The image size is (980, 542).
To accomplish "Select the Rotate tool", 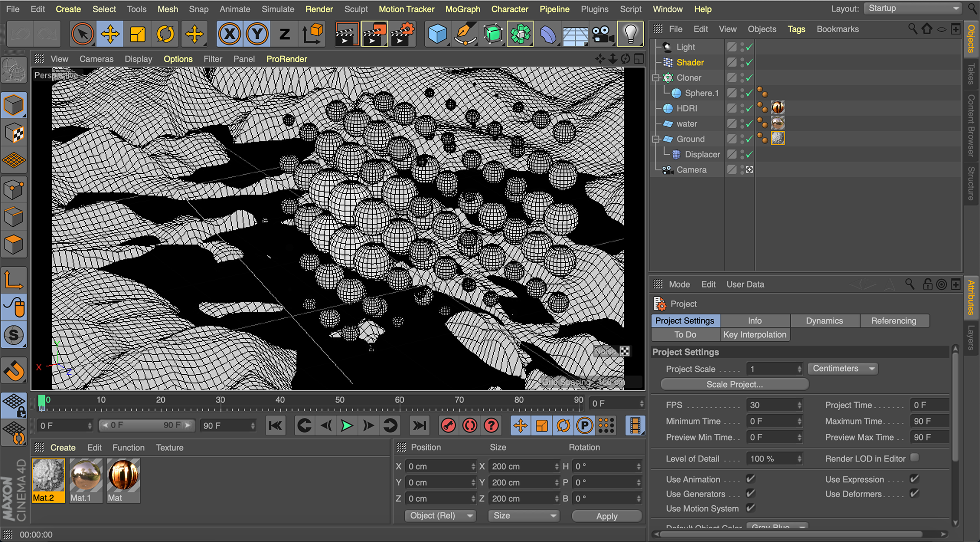I will pos(165,34).
